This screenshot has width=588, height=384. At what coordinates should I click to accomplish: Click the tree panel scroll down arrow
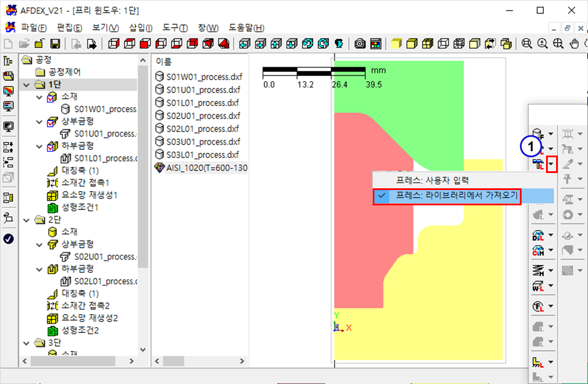(x=143, y=349)
